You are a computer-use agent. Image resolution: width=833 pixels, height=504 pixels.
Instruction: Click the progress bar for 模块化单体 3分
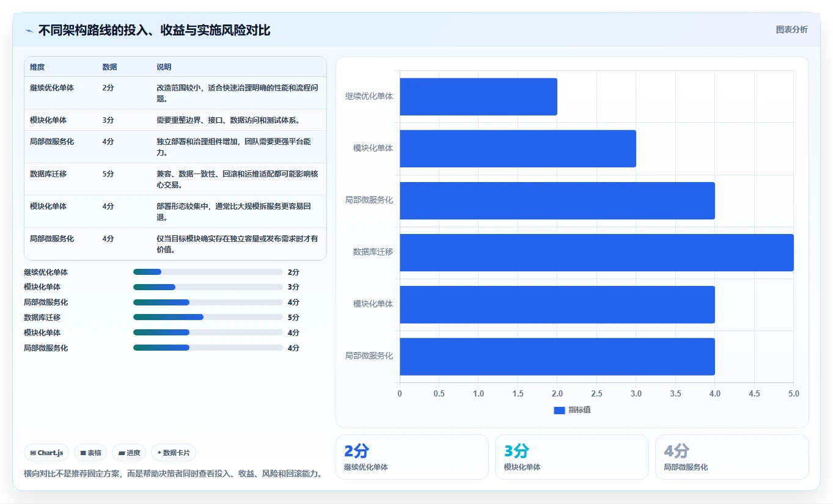tap(208, 287)
